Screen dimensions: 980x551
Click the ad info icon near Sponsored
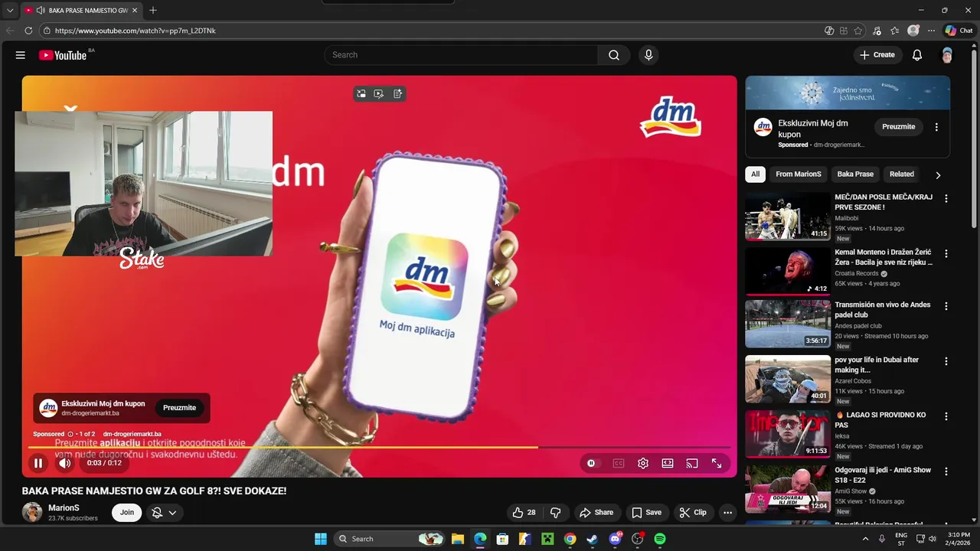[x=70, y=434]
